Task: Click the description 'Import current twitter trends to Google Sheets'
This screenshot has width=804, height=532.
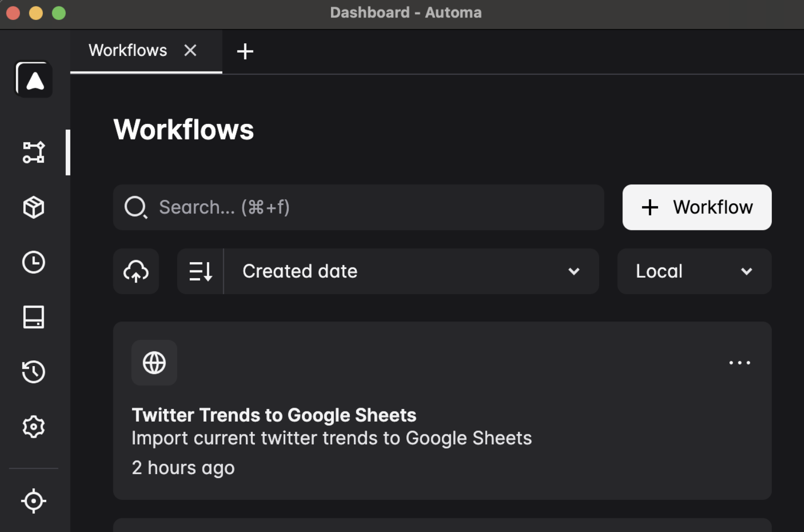Action: point(332,438)
